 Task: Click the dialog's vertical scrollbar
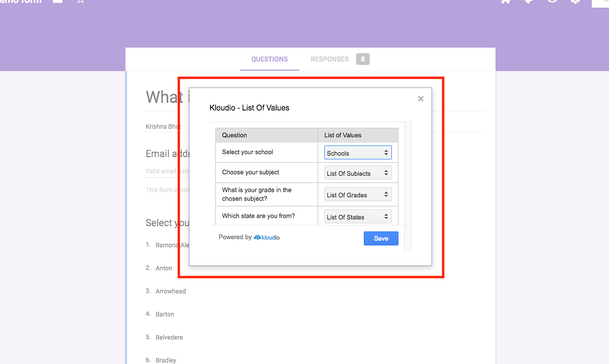[408, 186]
